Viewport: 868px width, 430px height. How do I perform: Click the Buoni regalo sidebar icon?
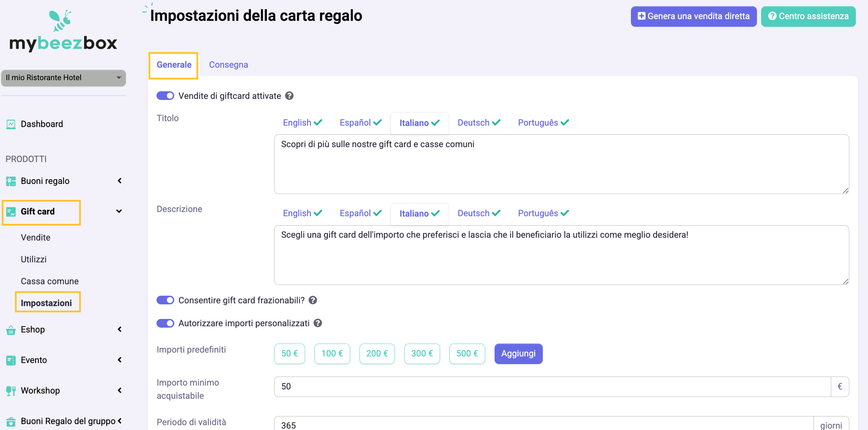(11, 181)
